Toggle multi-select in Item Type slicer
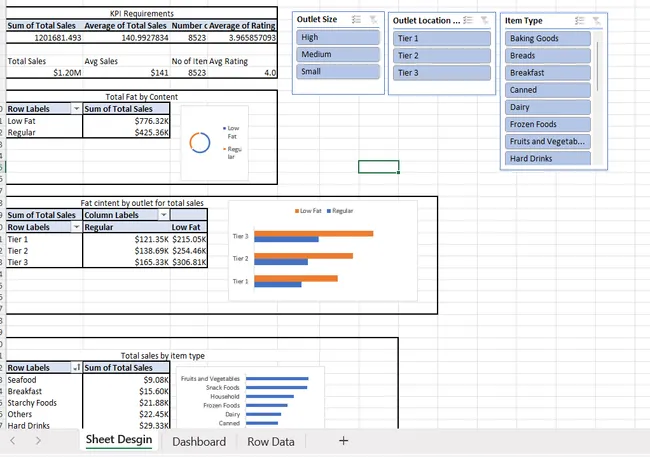Image resolution: width=650 pixels, height=457 pixels. [580, 21]
